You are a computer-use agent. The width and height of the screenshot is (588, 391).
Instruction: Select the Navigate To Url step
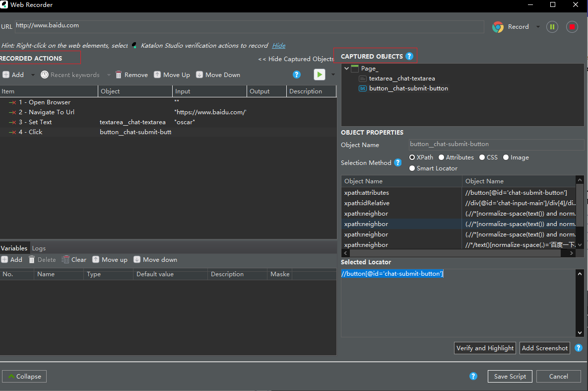(x=168, y=112)
